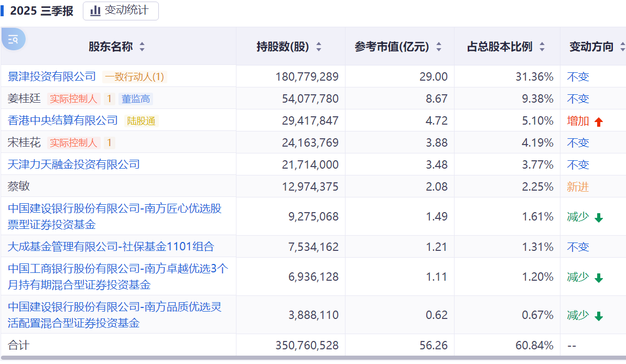Click shareholder name 宋桂花
This screenshot has width=626, height=364.
point(24,142)
